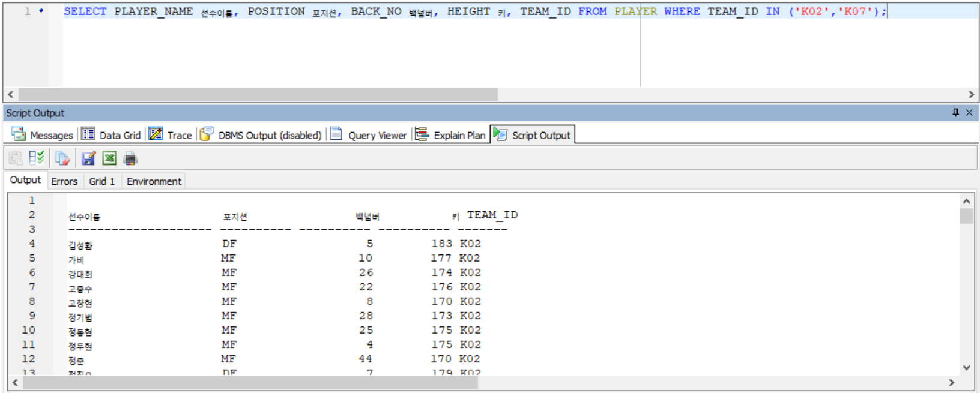Click the checklist options icon in output toolbar
The image size is (980, 393).
tap(37, 158)
